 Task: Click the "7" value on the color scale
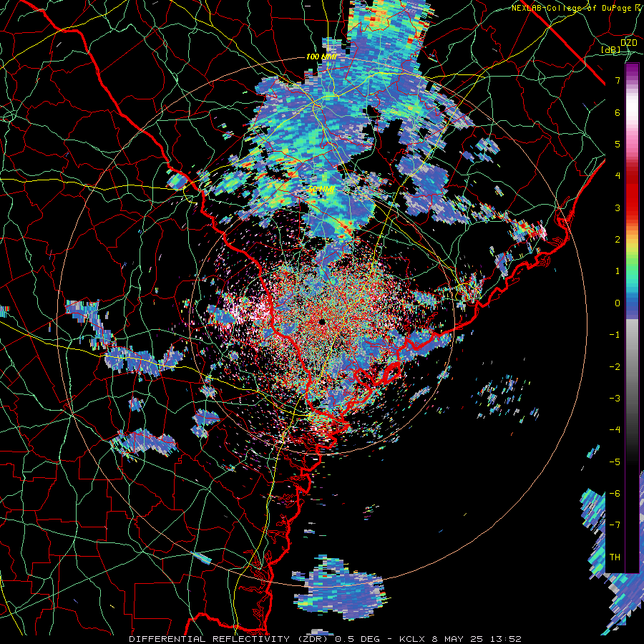point(618,80)
